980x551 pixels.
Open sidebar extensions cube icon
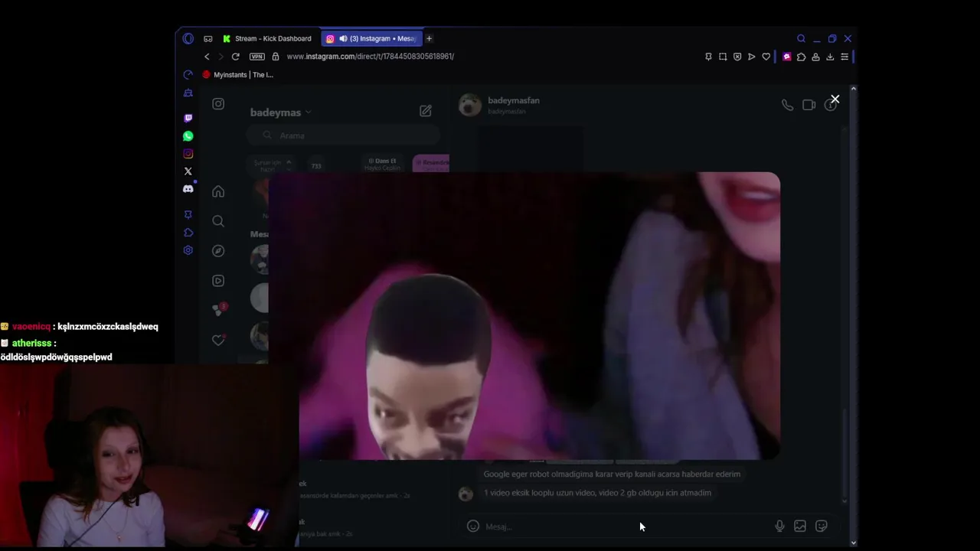(188, 233)
